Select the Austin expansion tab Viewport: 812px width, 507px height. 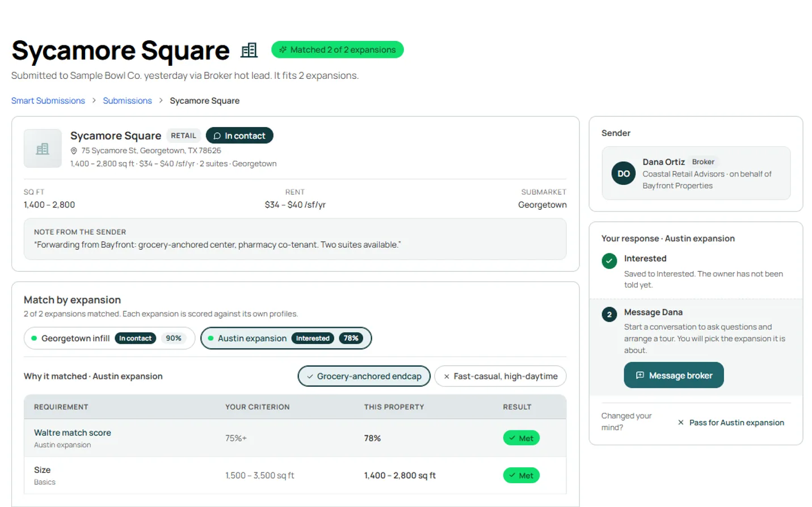(286, 338)
